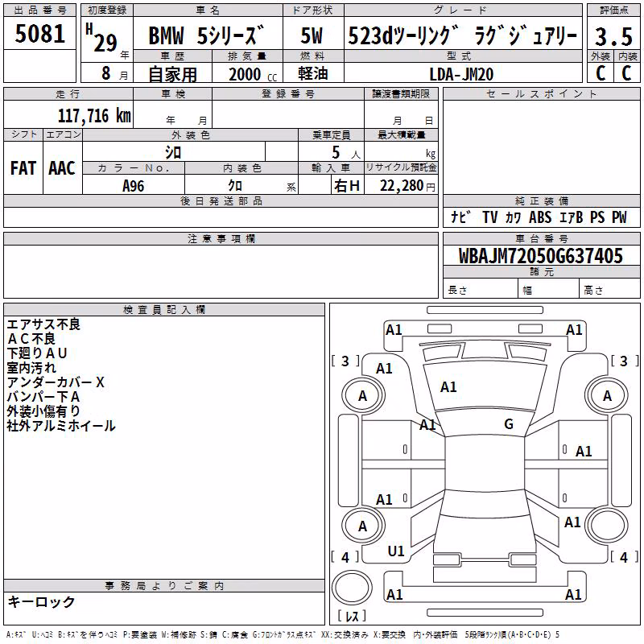The image size is (644, 644).
Task: Click the seating capacity value 5
Action: (x=336, y=152)
